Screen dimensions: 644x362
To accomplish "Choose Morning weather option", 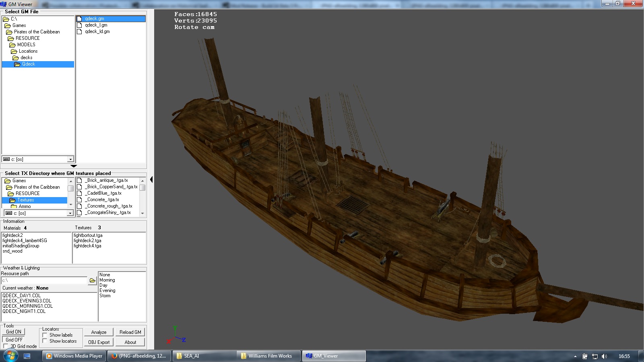I will [x=107, y=280].
